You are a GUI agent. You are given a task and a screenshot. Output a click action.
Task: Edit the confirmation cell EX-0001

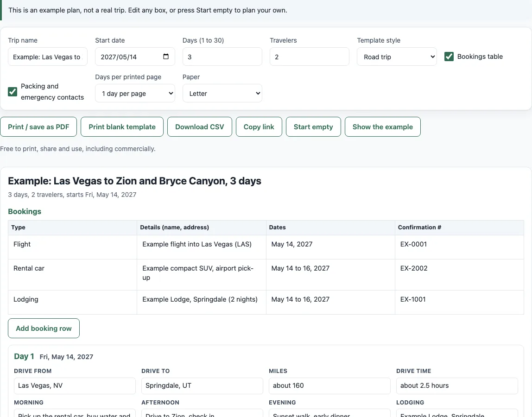coord(459,247)
